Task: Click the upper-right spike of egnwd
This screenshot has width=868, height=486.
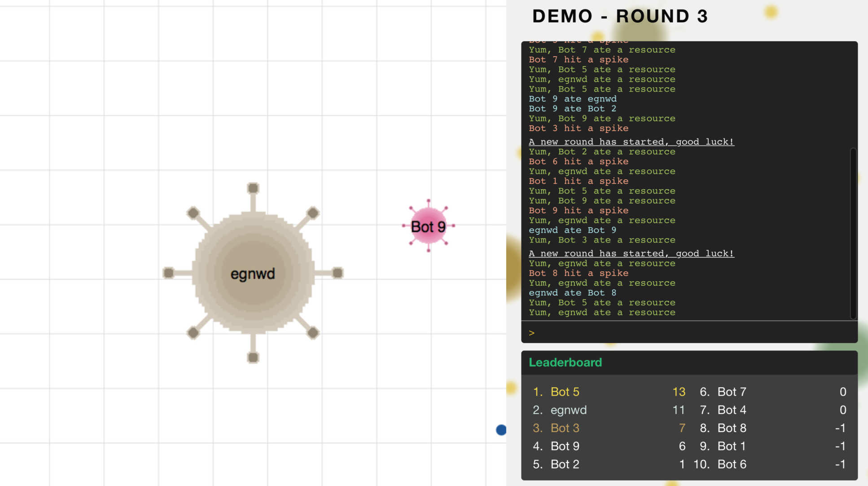Action: (x=313, y=213)
